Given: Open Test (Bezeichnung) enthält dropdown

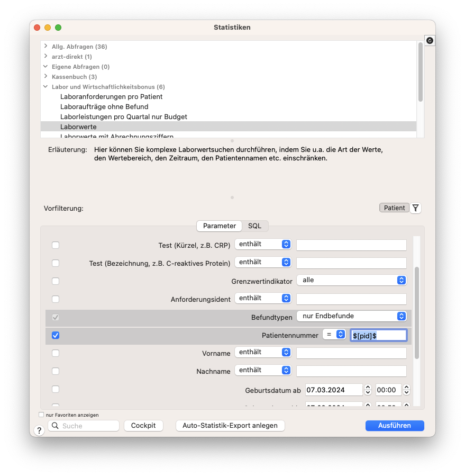Looking at the screenshot, I should [x=263, y=262].
